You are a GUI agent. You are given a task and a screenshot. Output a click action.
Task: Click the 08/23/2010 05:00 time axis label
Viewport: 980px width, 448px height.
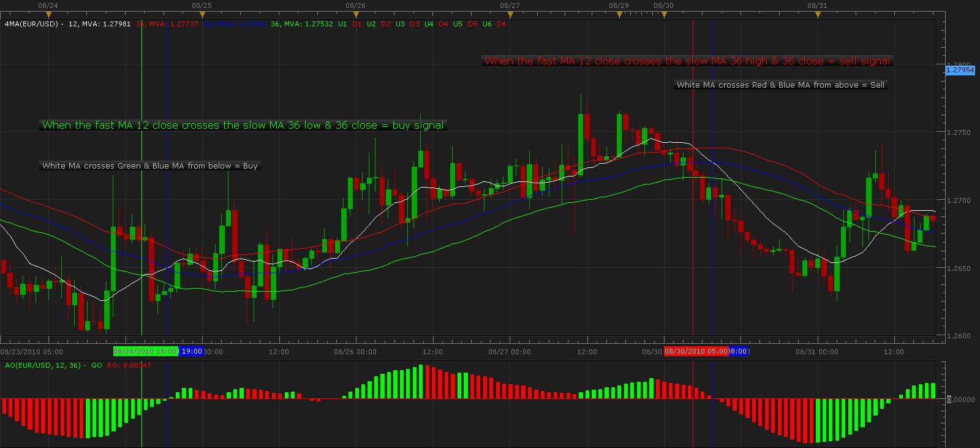point(31,352)
